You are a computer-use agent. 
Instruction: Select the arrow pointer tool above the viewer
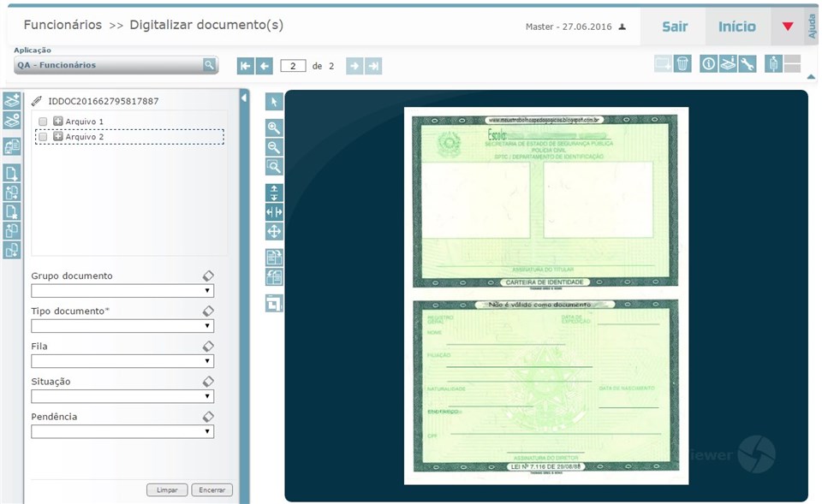coord(274,102)
